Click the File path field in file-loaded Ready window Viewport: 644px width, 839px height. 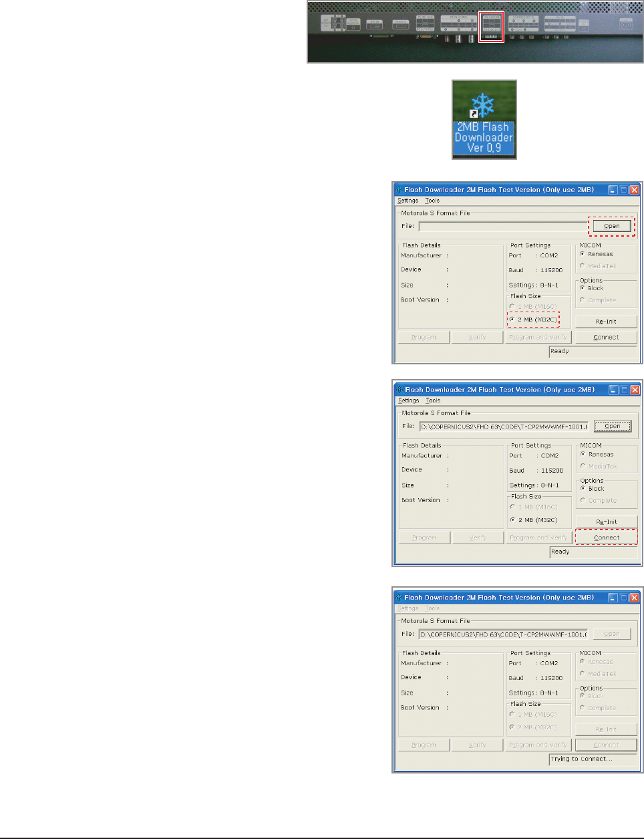click(x=504, y=426)
